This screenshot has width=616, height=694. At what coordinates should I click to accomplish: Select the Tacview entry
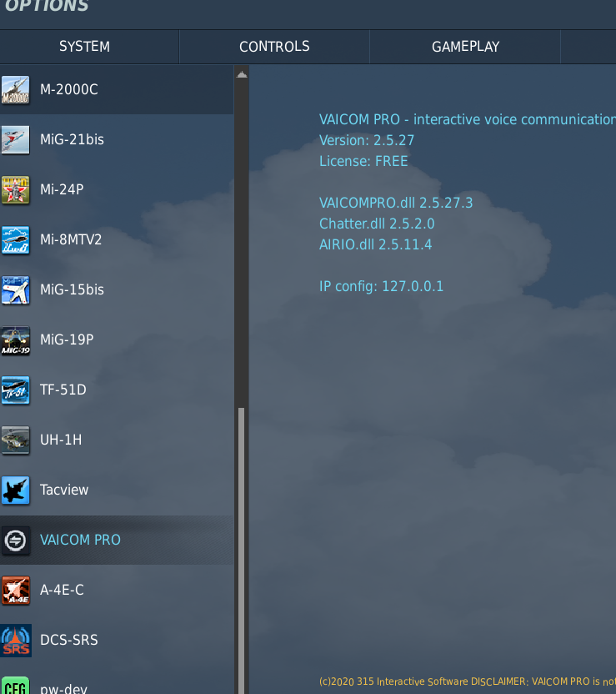(117, 490)
